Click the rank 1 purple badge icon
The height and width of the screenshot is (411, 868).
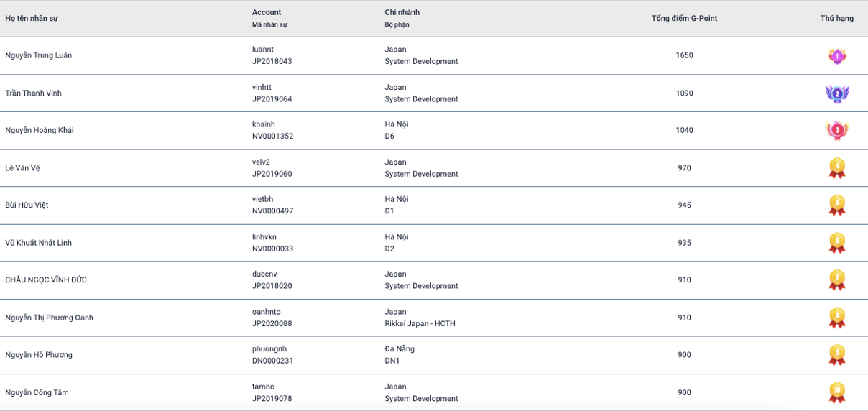[x=837, y=56]
